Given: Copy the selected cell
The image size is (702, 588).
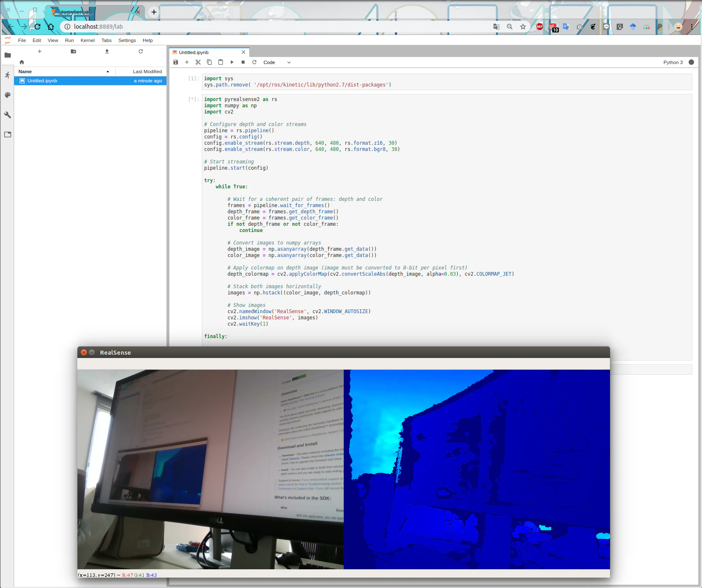Looking at the screenshot, I should (209, 62).
